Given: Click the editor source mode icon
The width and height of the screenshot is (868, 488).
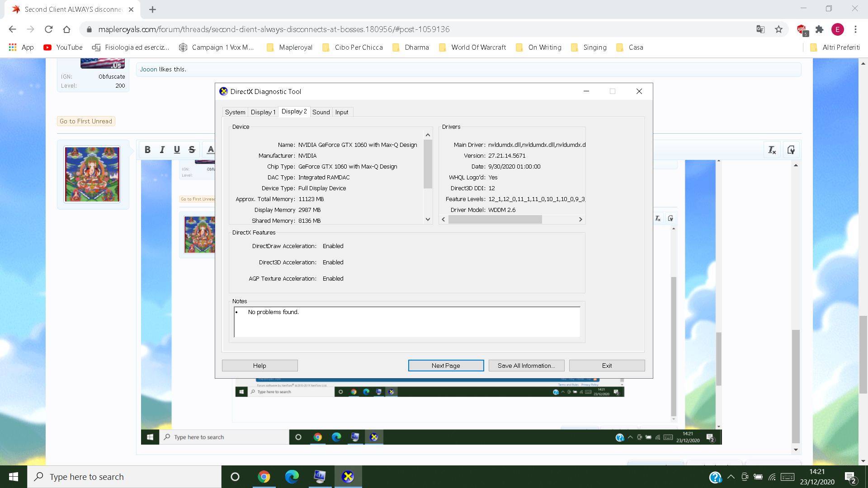Looking at the screenshot, I should (x=791, y=150).
